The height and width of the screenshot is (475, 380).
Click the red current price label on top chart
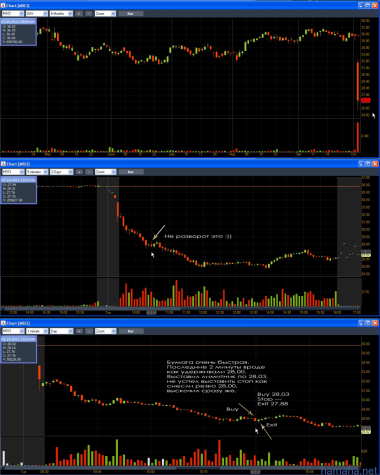[366, 100]
